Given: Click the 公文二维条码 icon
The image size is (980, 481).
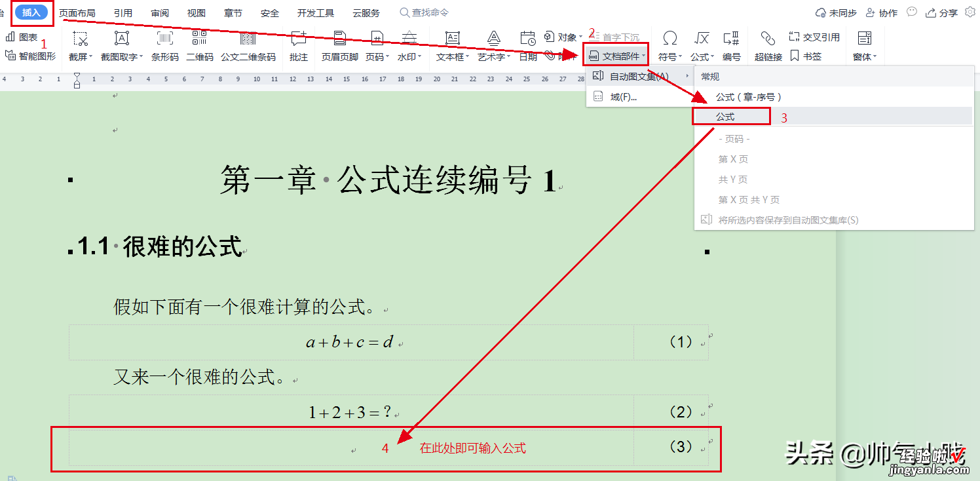Looking at the screenshot, I should 248,39.
